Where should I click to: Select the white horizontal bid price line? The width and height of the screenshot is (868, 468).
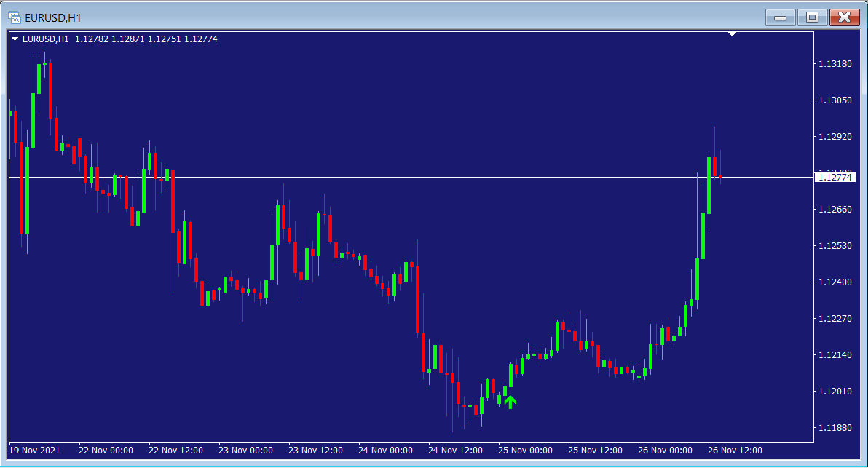click(364, 177)
